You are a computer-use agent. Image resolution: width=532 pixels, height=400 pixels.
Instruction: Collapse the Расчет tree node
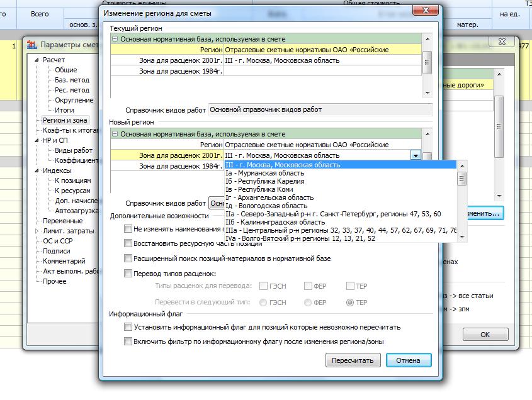(37, 60)
